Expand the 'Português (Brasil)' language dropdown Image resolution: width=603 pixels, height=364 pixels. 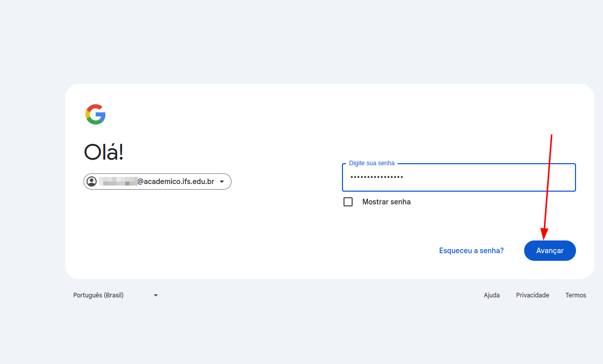coord(116,295)
